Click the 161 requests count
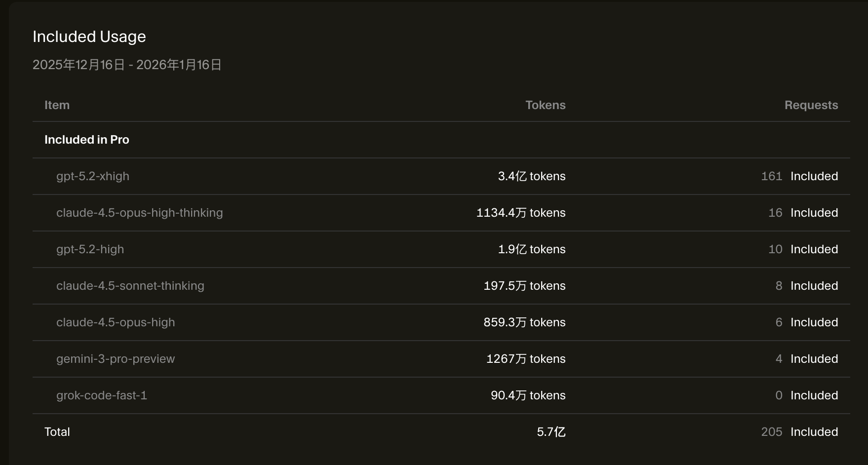 click(x=772, y=176)
